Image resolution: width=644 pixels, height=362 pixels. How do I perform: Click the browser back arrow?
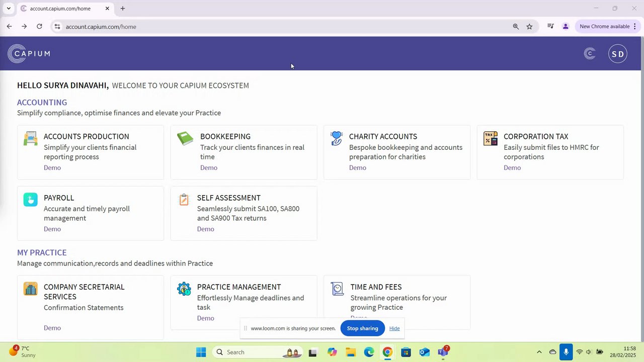click(x=9, y=27)
